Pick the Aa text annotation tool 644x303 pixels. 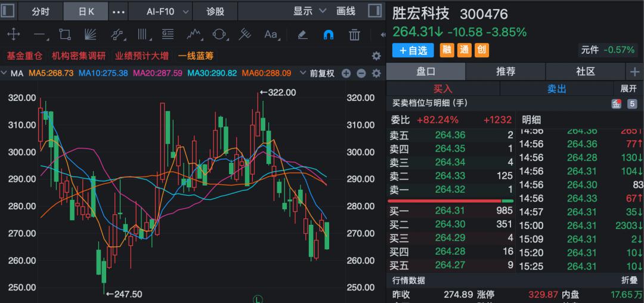point(271,35)
